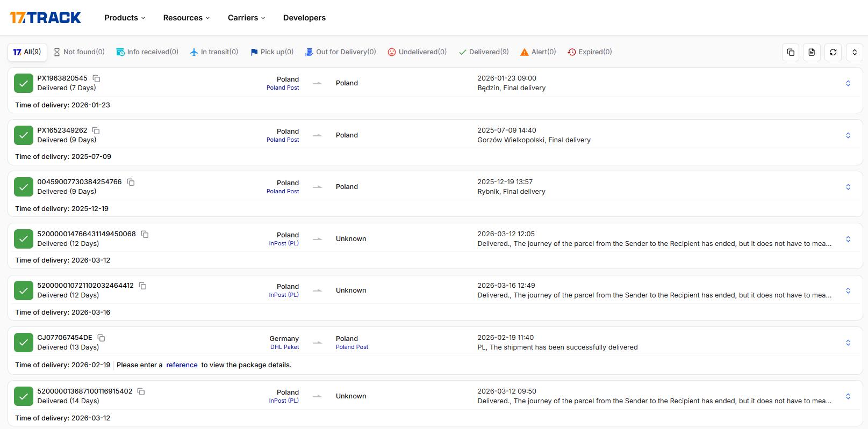Image resolution: width=868 pixels, height=429 pixels.
Task: Copy tracking number CJ077067454DE
Action: [101, 338]
